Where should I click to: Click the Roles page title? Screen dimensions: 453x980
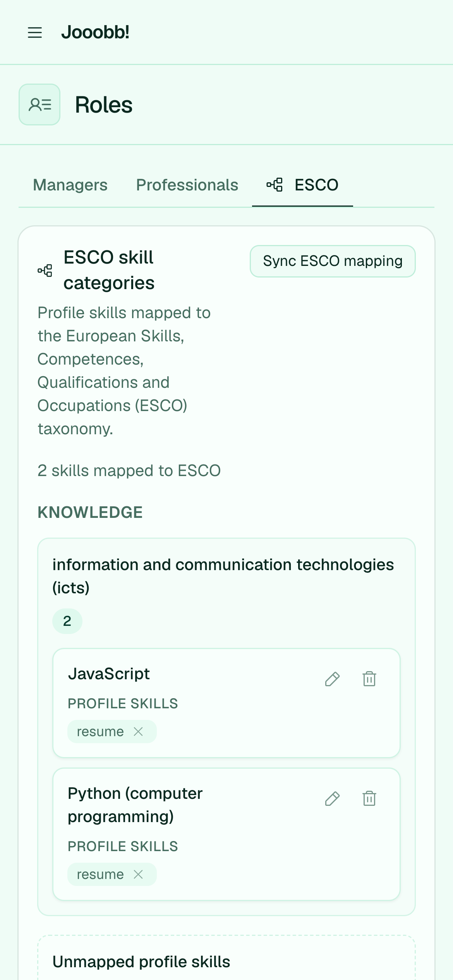pyautogui.click(x=104, y=105)
